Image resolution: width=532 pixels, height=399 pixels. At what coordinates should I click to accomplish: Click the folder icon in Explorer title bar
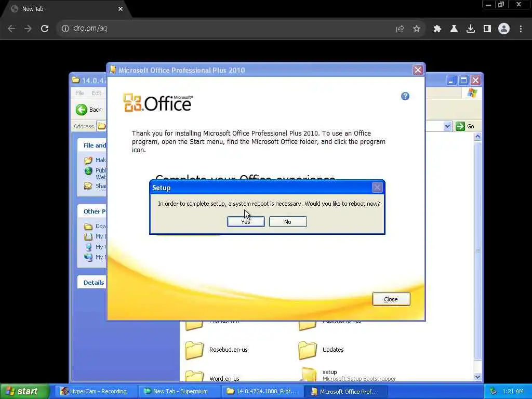76,80
